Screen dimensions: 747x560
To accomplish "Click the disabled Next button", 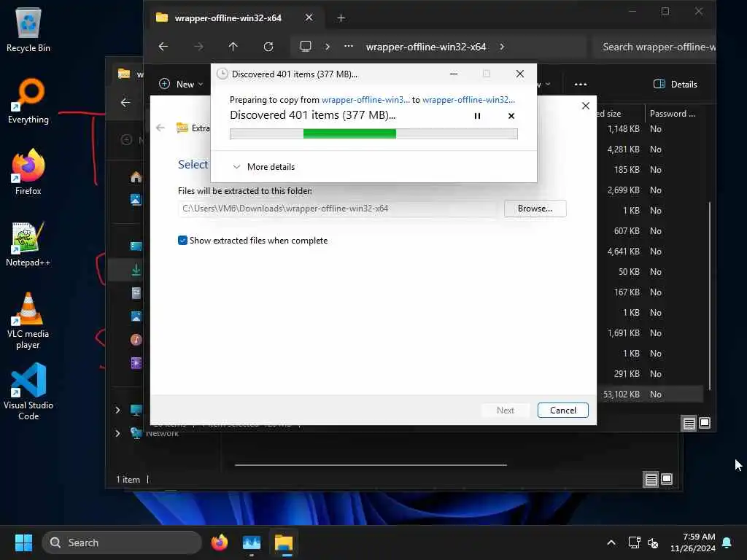I will click(x=505, y=411).
